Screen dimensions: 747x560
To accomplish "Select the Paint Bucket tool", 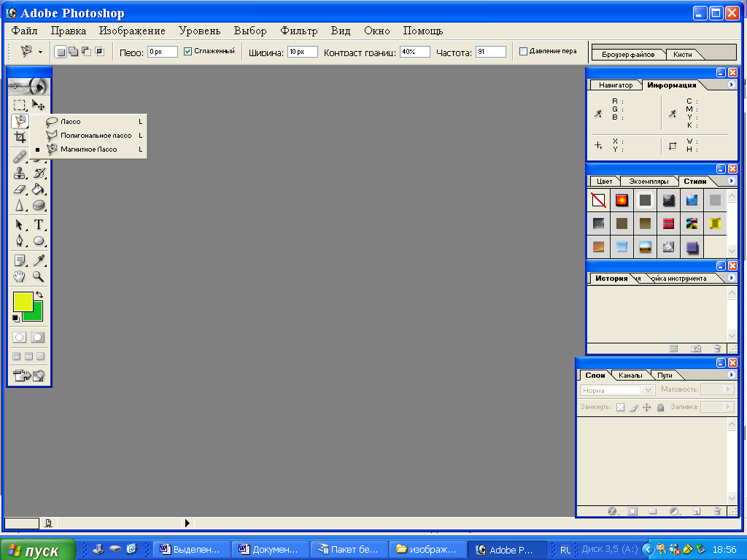I will point(39,189).
